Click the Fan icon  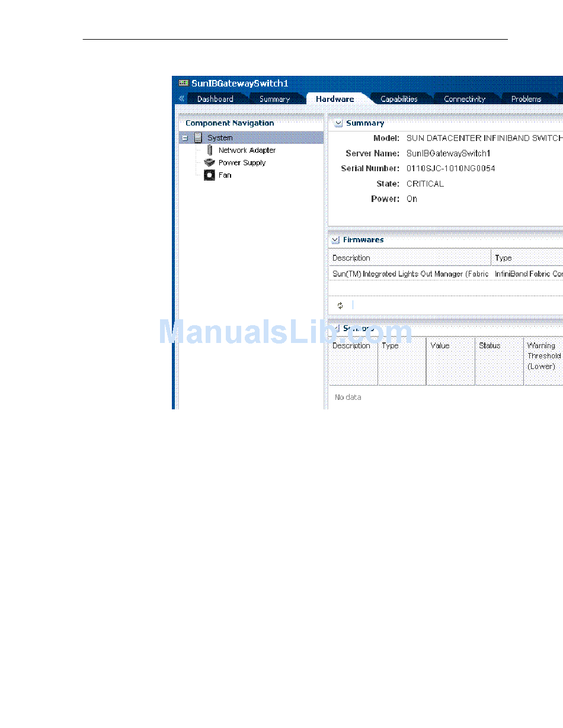click(209, 175)
